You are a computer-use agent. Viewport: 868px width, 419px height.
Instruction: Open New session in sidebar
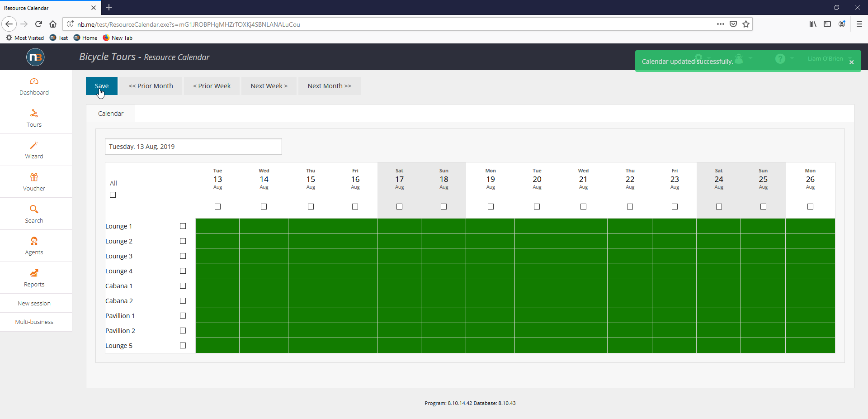tap(34, 303)
